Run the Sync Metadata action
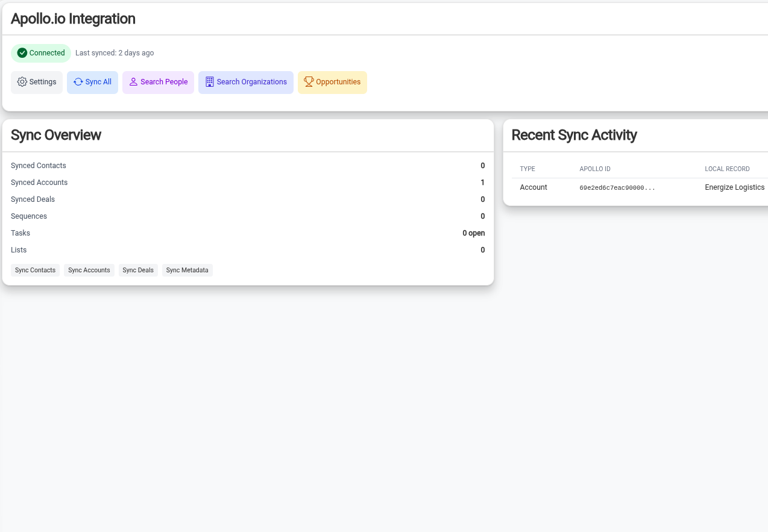This screenshot has width=768, height=532. (187, 271)
